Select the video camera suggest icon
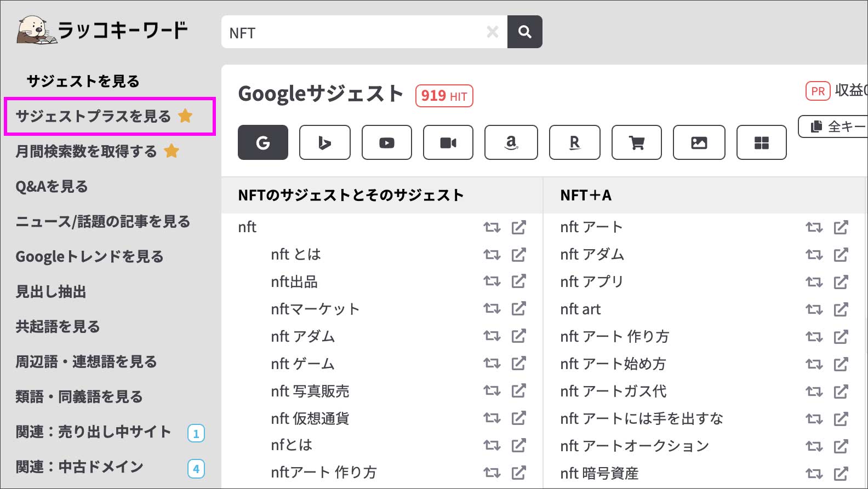The width and height of the screenshot is (868, 489). coord(448,142)
